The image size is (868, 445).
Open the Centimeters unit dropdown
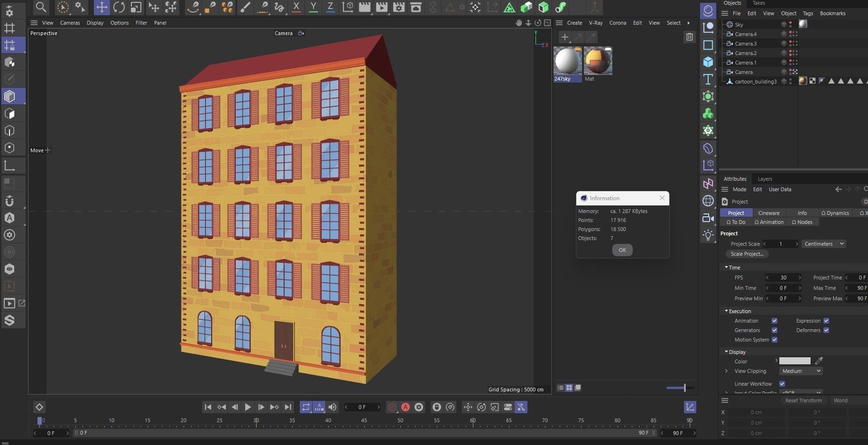[x=824, y=244]
